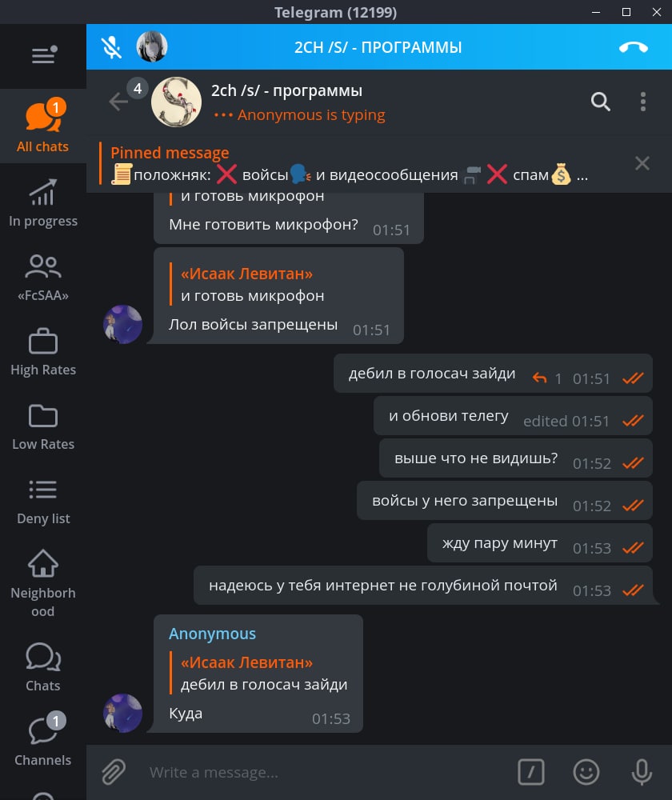Record a voice message with microphone
Image resolution: width=672 pixels, height=800 pixels.
click(642, 772)
